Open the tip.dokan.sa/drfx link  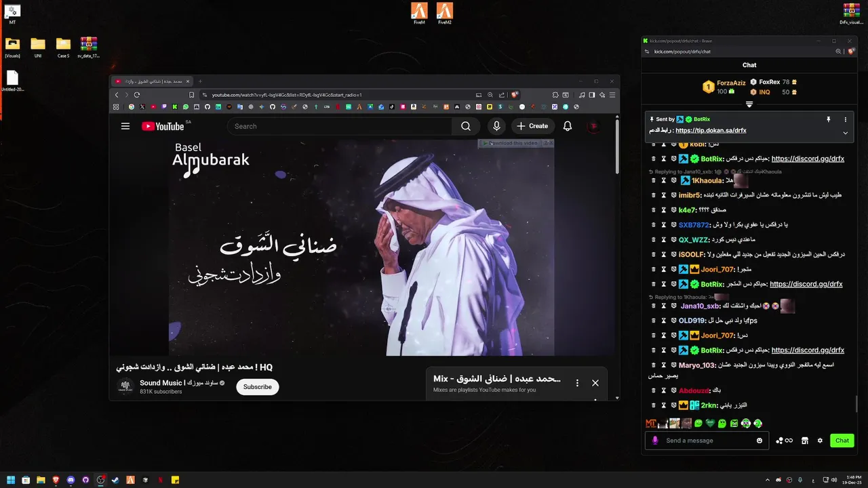pos(711,130)
